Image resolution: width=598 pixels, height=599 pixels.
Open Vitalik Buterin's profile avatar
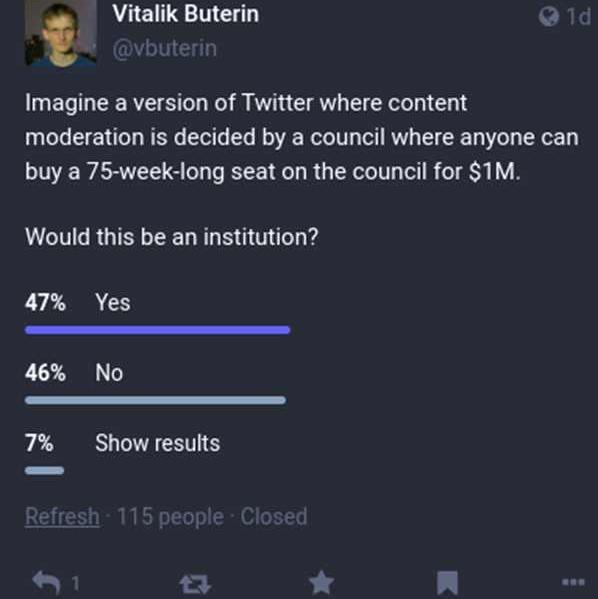(60, 33)
